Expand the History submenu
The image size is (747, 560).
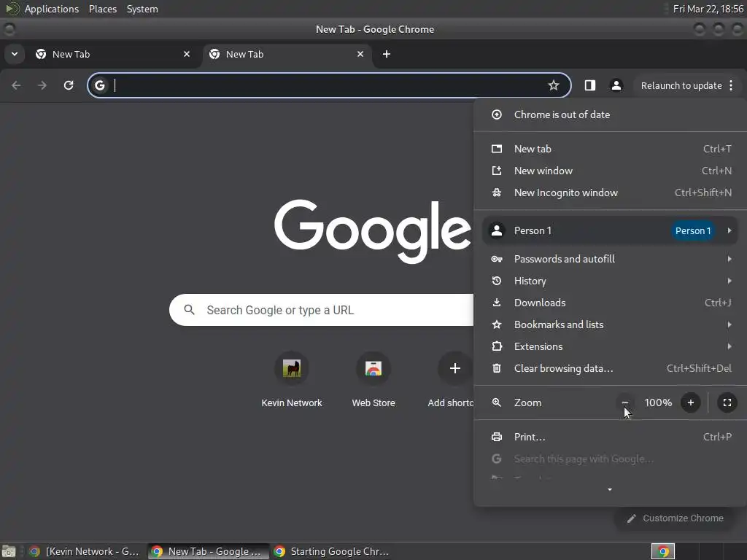pos(611,281)
